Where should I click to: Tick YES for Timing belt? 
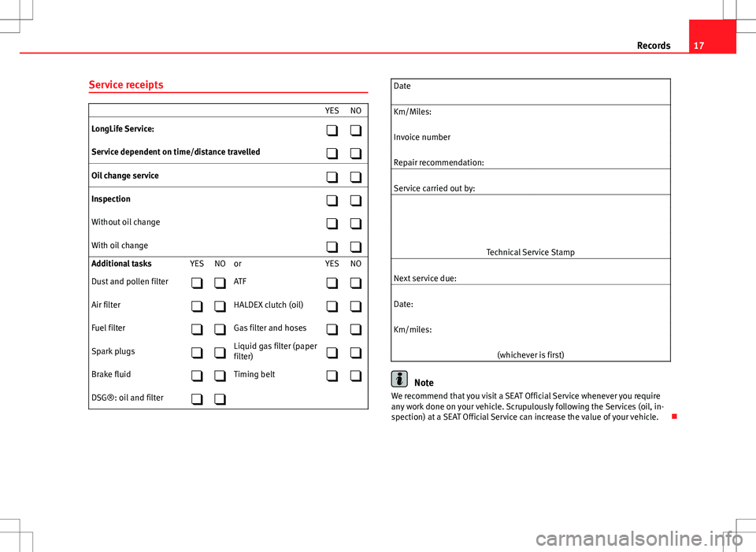pos(333,377)
